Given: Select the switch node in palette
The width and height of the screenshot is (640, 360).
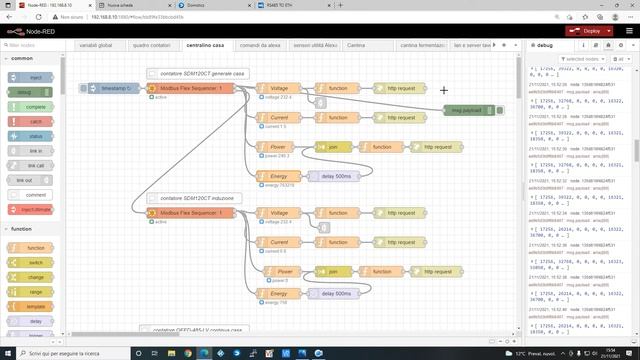Looking at the screenshot, I should tap(31, 262).
